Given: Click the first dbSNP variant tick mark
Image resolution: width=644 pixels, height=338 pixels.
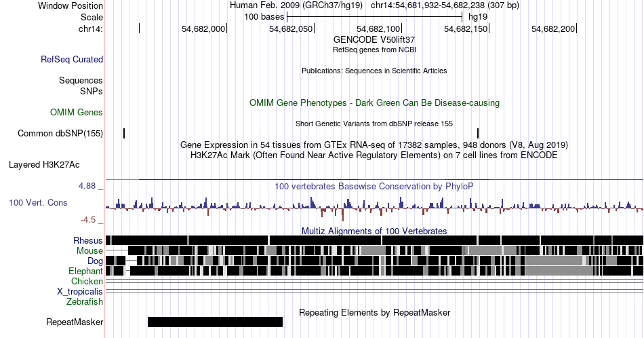Looking at the screenshot, I should pos(124,133).
